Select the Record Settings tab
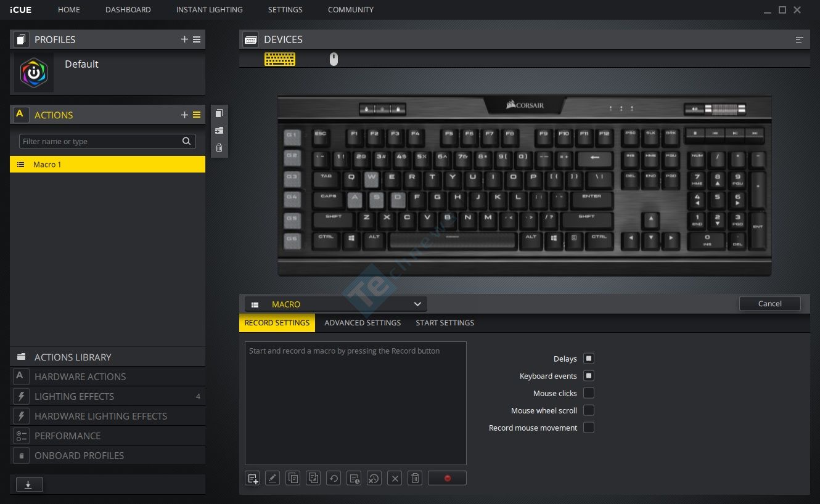 coord(277,323)
